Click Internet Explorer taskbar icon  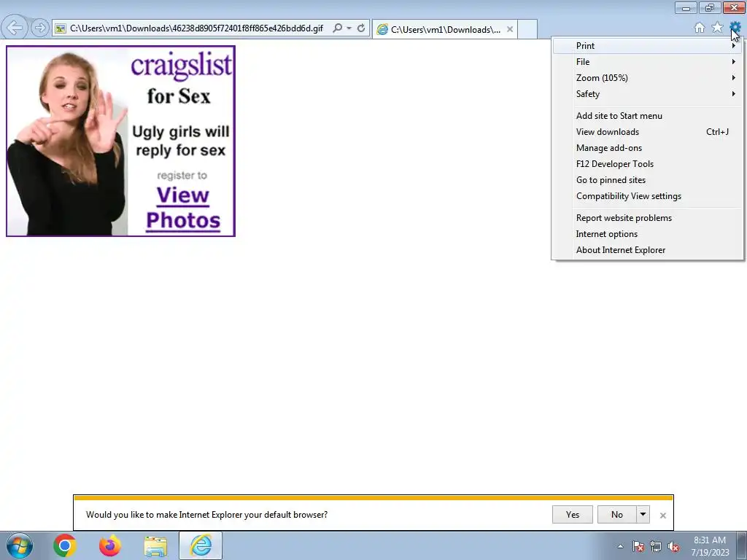(x=201, y=545)
